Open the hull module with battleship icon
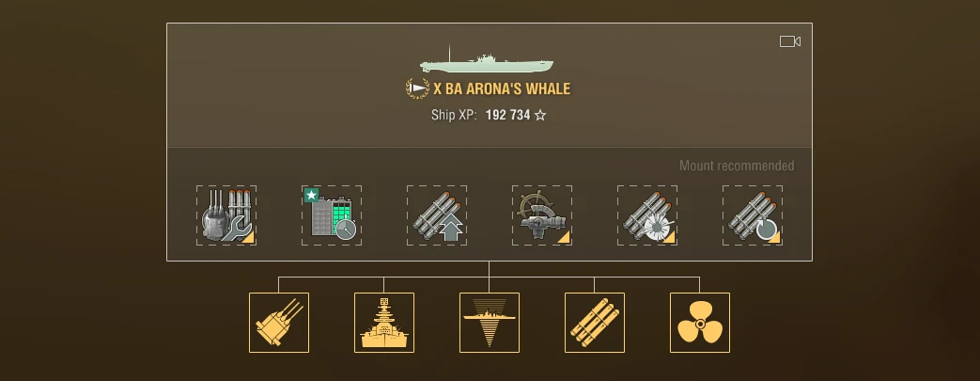Screen dimensions: 980x381 [383, 323]
